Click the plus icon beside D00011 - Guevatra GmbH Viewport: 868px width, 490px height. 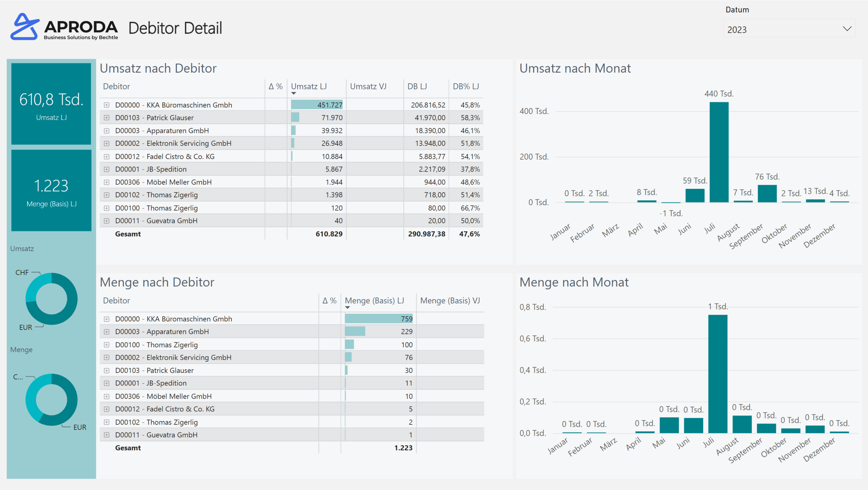[x=107, y=220]
